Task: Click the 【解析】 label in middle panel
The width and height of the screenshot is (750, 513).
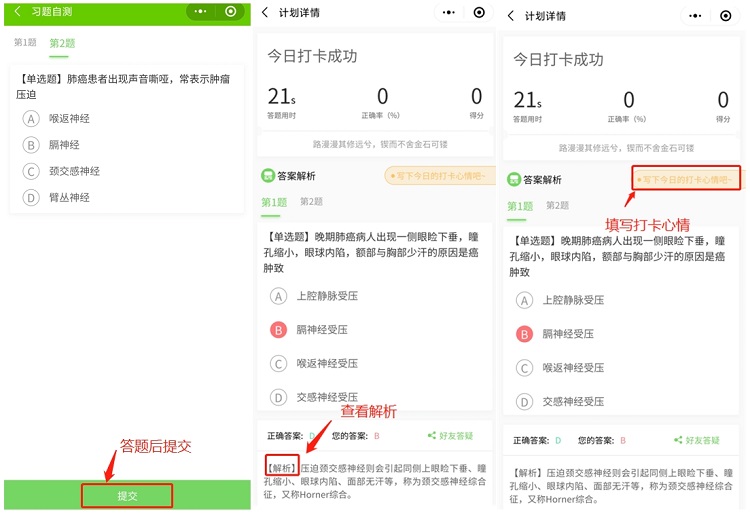Action: pos(281,467)
